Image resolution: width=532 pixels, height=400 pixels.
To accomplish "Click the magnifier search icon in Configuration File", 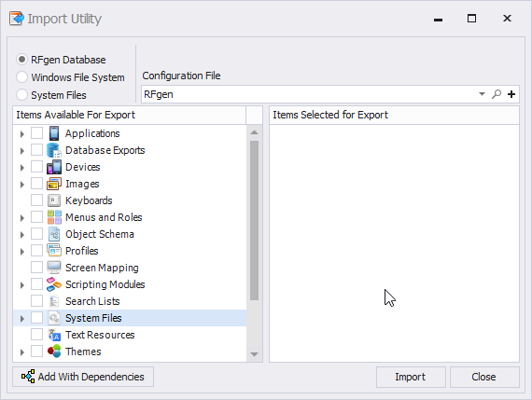I will coord(497,94).
